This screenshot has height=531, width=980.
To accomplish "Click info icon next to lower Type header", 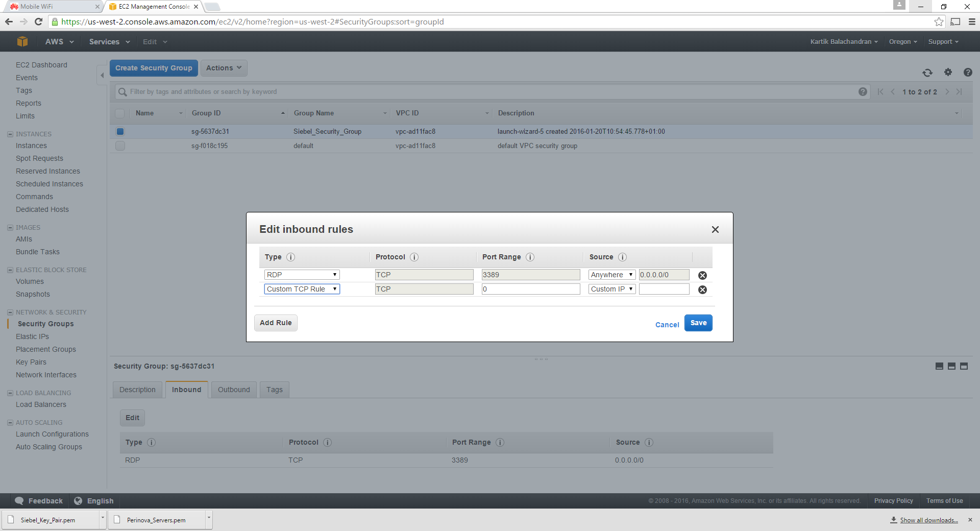I will [x=151, y=442].
